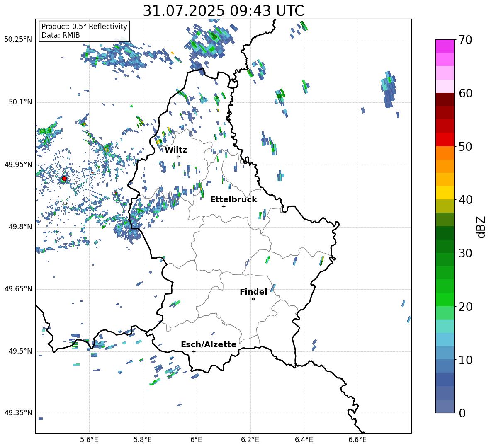
Task: Click the 0 tick on colorbar
Action: point(462,413)
